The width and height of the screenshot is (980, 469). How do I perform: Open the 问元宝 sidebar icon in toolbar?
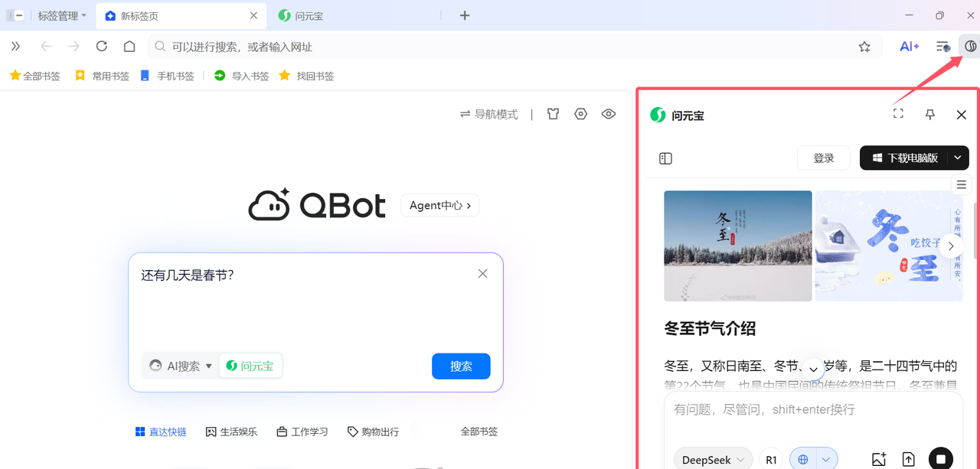pyautogui.click(x=970, y=47)
